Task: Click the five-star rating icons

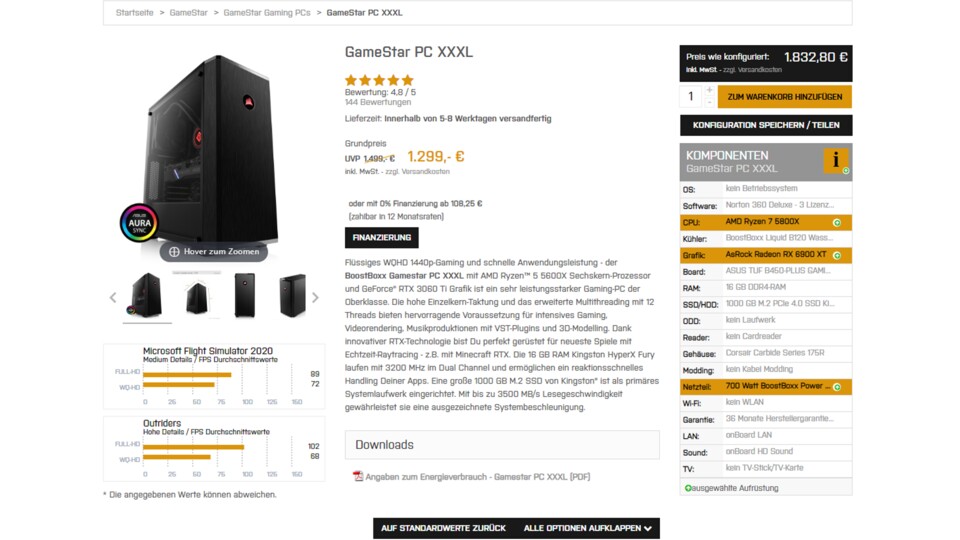Action: click(x=379, y=80)
